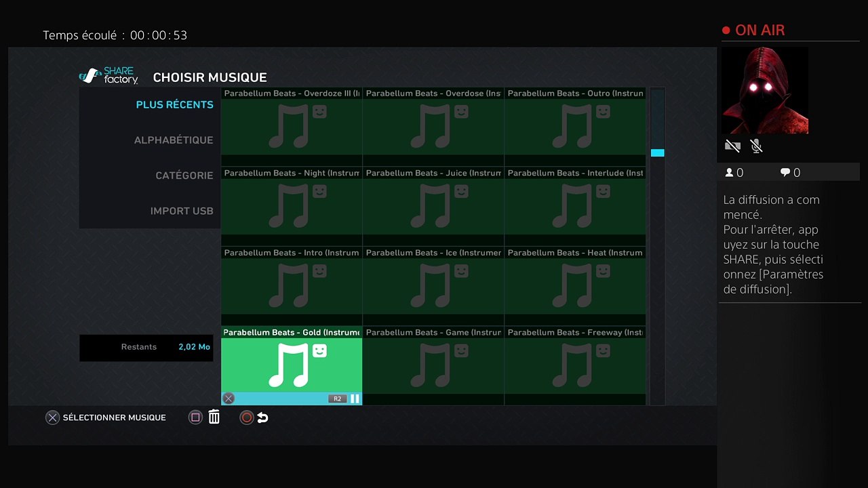868x488 pixels.
Task: Click the music list scrollbar handle
Action: coord(657,152)
